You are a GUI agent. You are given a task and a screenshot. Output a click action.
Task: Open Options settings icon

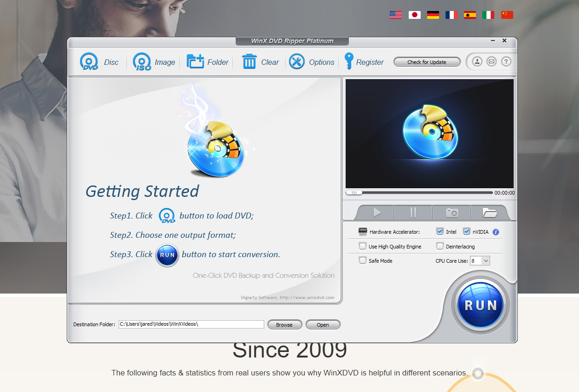(297, 61)
